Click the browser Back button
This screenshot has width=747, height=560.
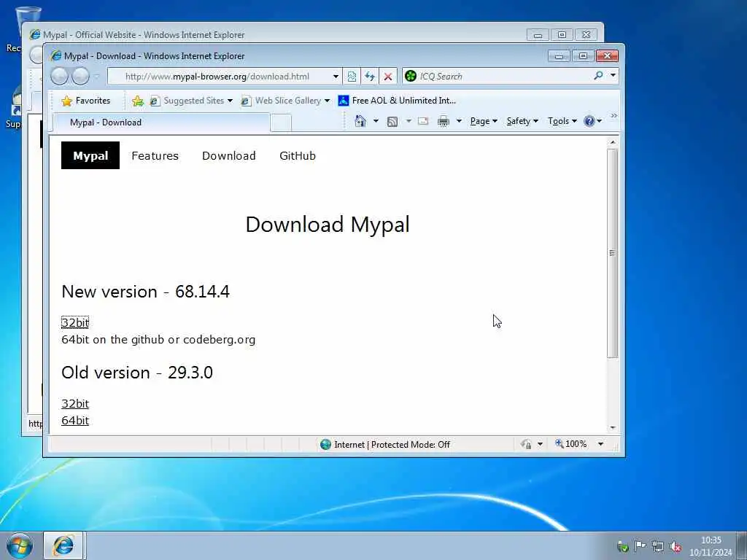[x=60, y=76]
